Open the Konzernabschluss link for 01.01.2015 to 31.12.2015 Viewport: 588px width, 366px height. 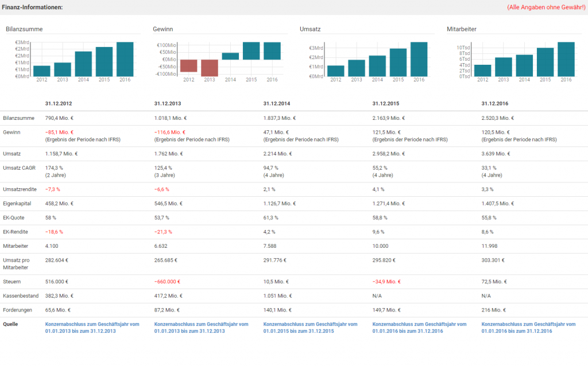pos(310,328)
